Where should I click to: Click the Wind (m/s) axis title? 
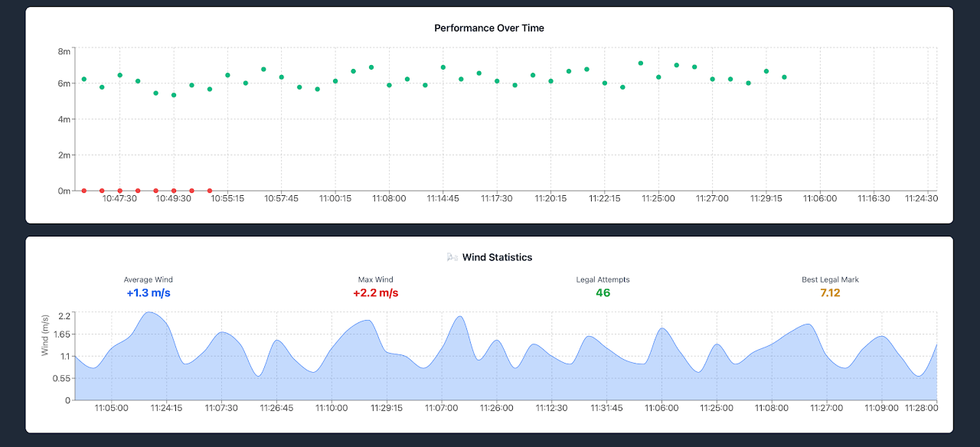pyautogui.click(x=45, y=334)
